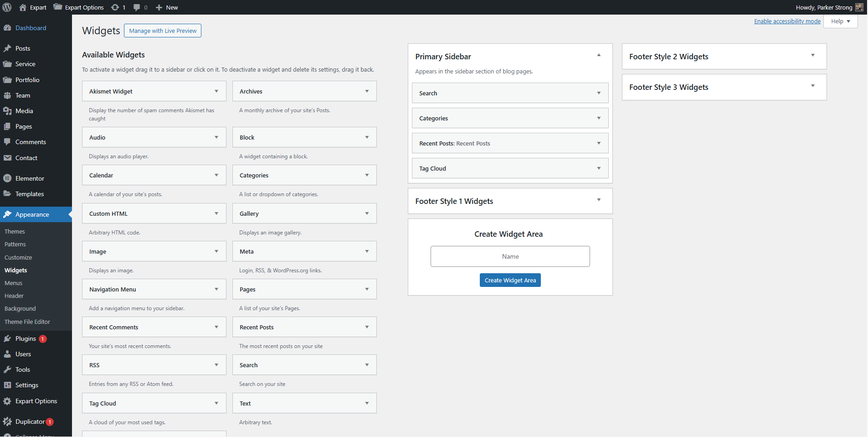Open Plugins via the plug icon

pos(7,339)
